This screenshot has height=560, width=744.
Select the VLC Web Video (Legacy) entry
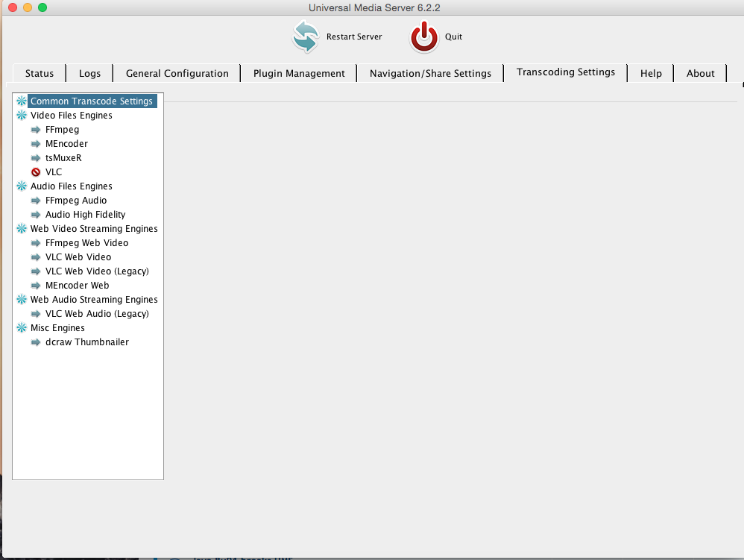pyautogui.click(x=97, y=271)
